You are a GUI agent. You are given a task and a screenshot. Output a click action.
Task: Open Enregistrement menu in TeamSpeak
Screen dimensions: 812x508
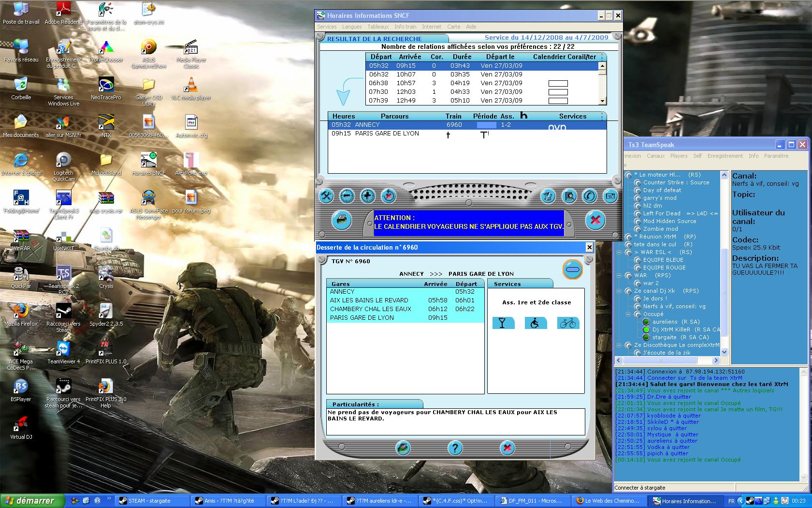pyautogui.click(x=725, y=156)
